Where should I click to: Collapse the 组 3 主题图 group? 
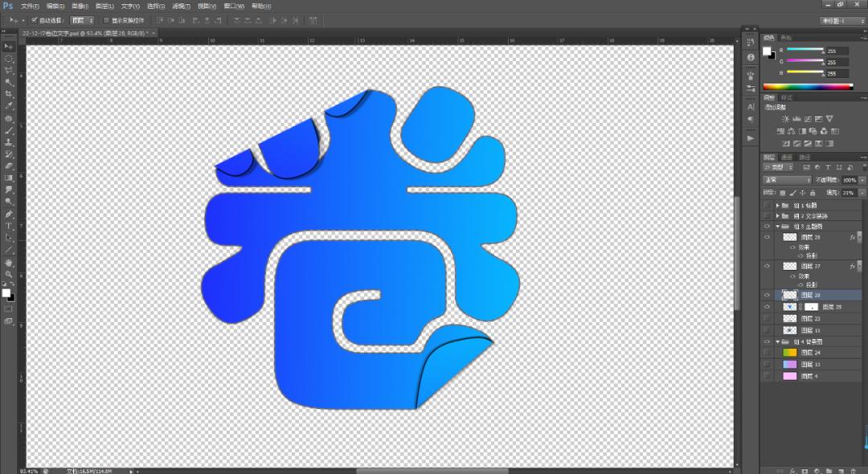click(x=778, y=227)
